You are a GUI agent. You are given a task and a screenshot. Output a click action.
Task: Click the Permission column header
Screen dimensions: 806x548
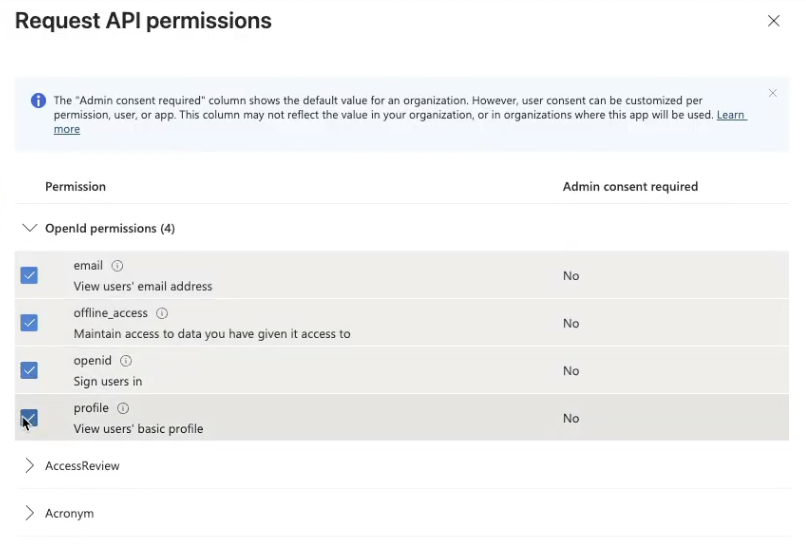point(75,187)
